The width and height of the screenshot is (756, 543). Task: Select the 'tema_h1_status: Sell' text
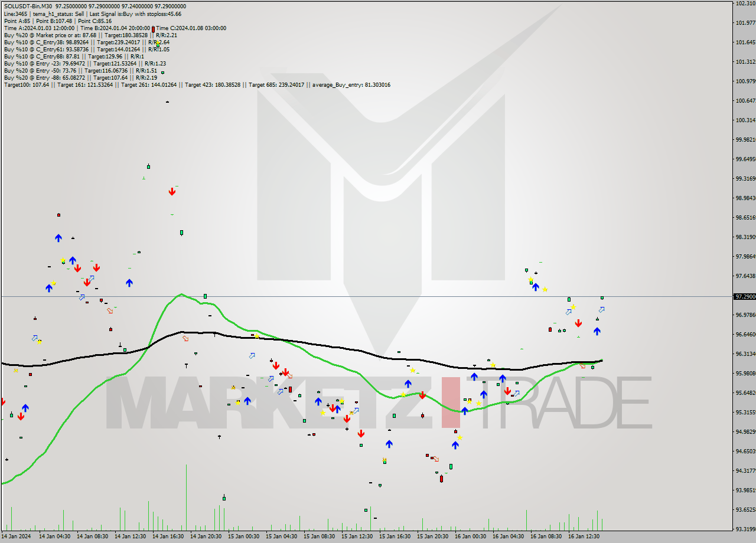(57, 14)
